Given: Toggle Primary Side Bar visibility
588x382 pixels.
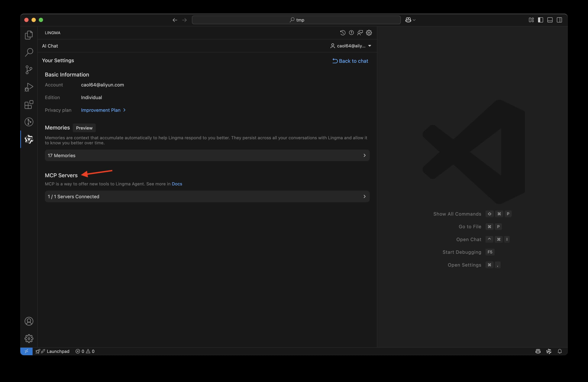Looking at the screenshot, I should [x=541, y=20].
